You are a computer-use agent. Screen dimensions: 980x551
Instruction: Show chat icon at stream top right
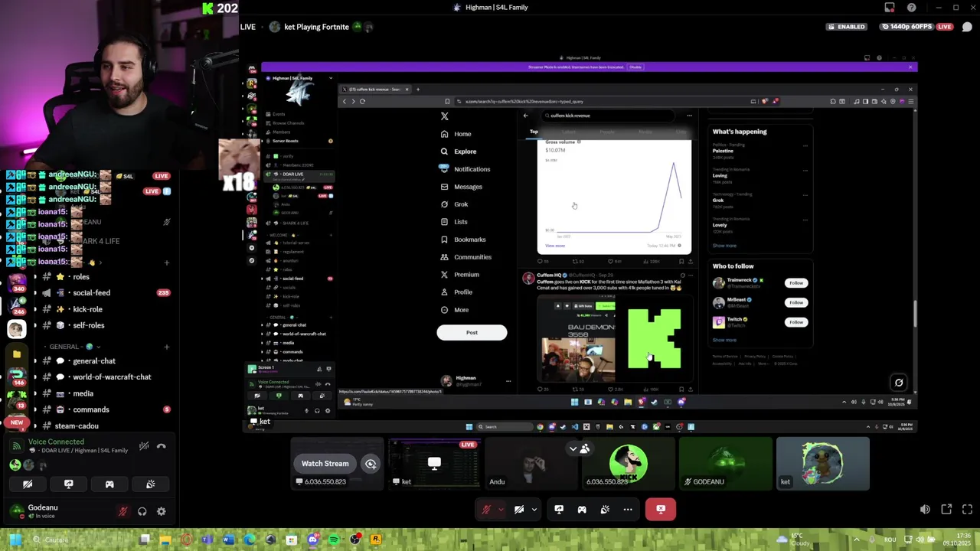(967, 27)
